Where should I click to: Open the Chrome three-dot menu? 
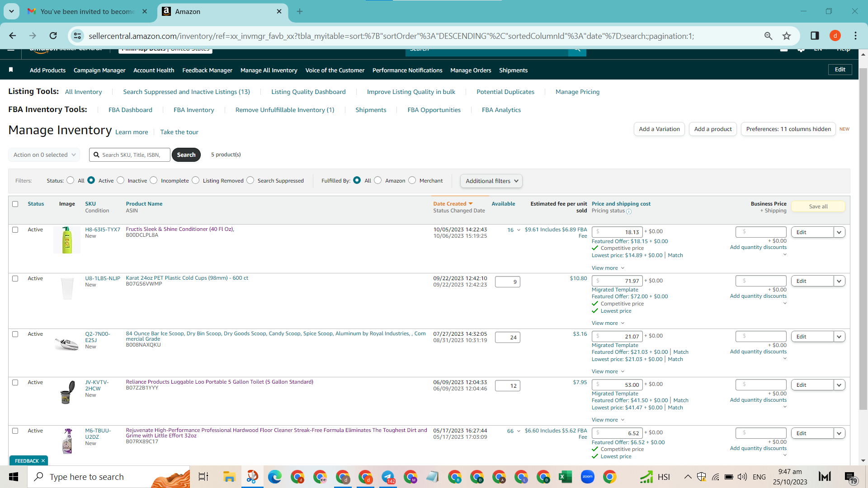pos(855,36)
